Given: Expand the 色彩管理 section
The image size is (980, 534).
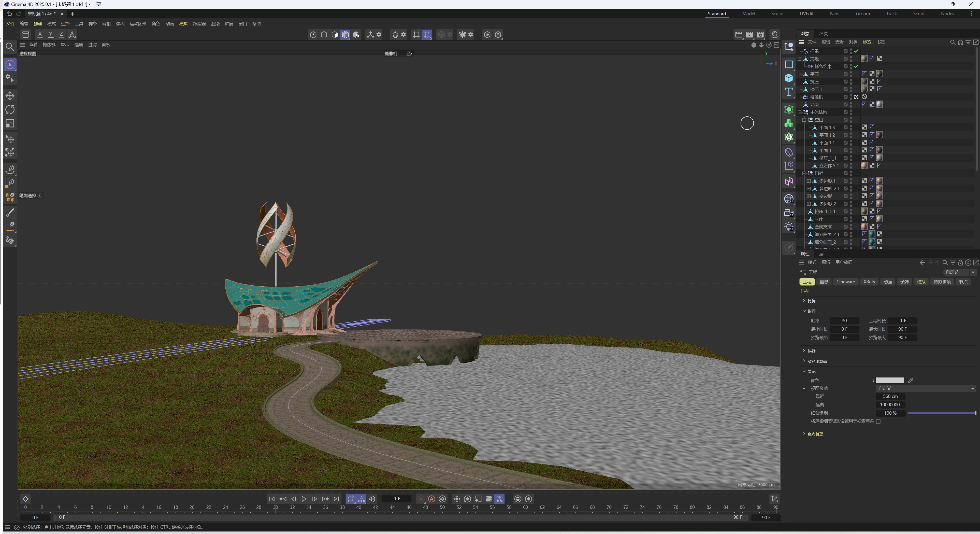Looking at the screenshot, I should pos(815,434).
